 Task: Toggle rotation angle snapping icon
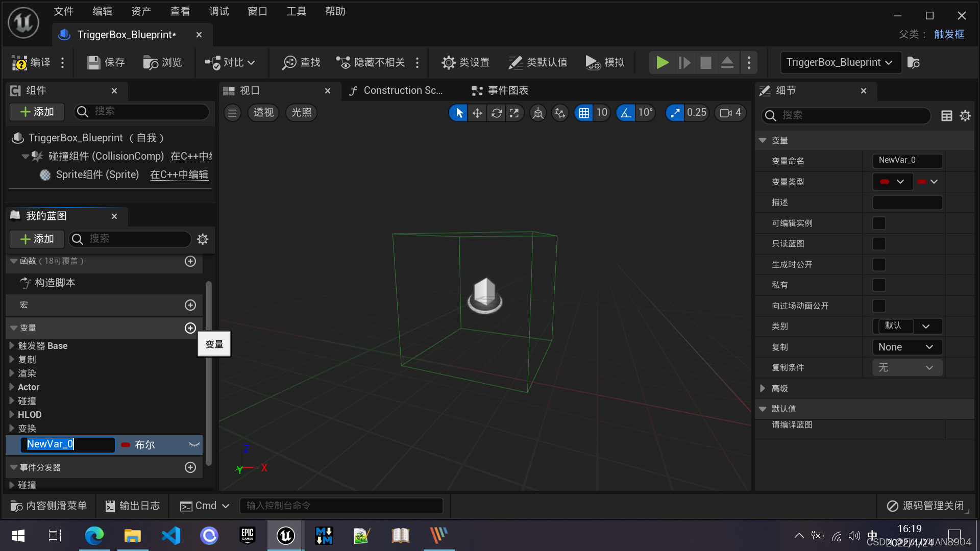click(x=626, y=113)
